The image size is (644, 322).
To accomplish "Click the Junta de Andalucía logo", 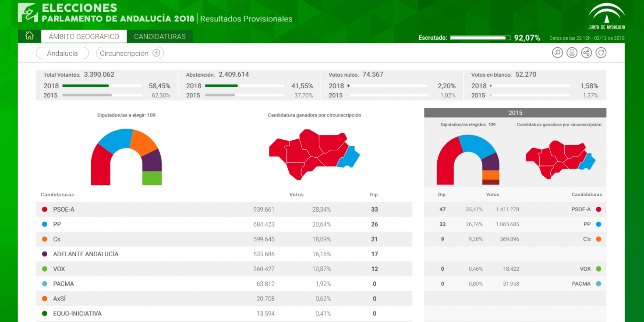I will click(x=606, y=16).
